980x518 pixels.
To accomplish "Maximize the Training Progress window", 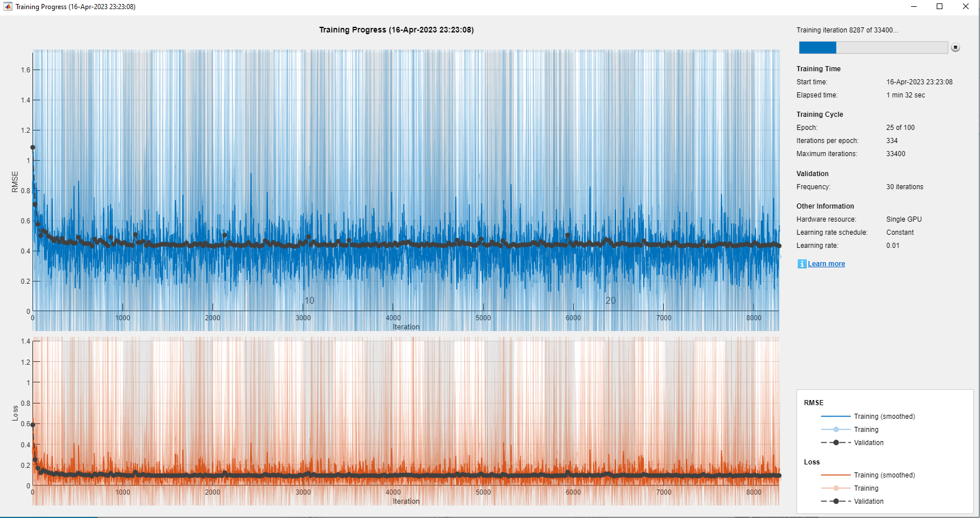I will pos(940,7).
